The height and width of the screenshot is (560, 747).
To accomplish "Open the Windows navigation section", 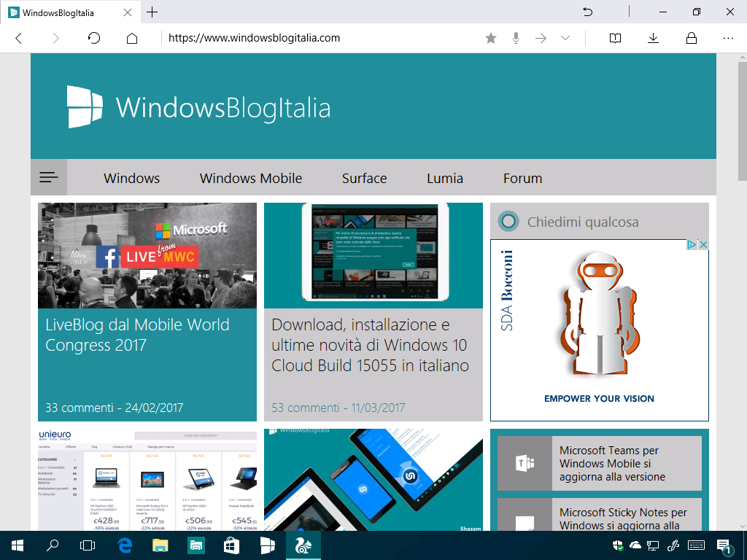I will click(131, 178).
